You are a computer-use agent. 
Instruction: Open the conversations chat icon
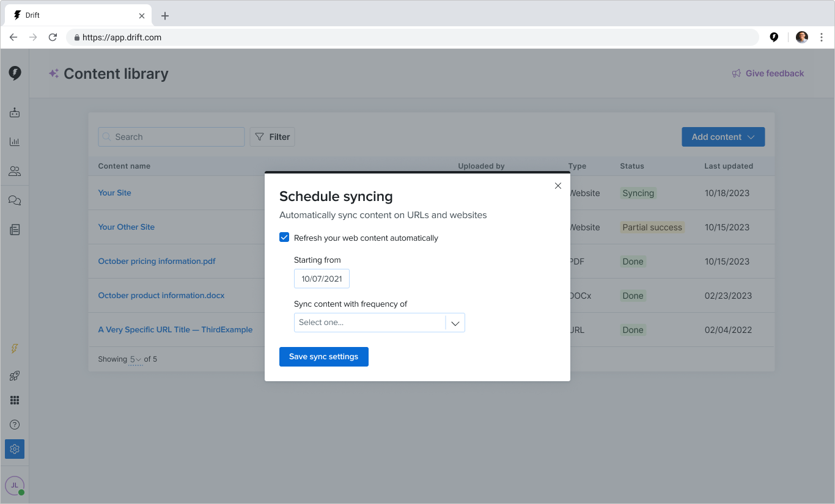(x=15, y=200)
